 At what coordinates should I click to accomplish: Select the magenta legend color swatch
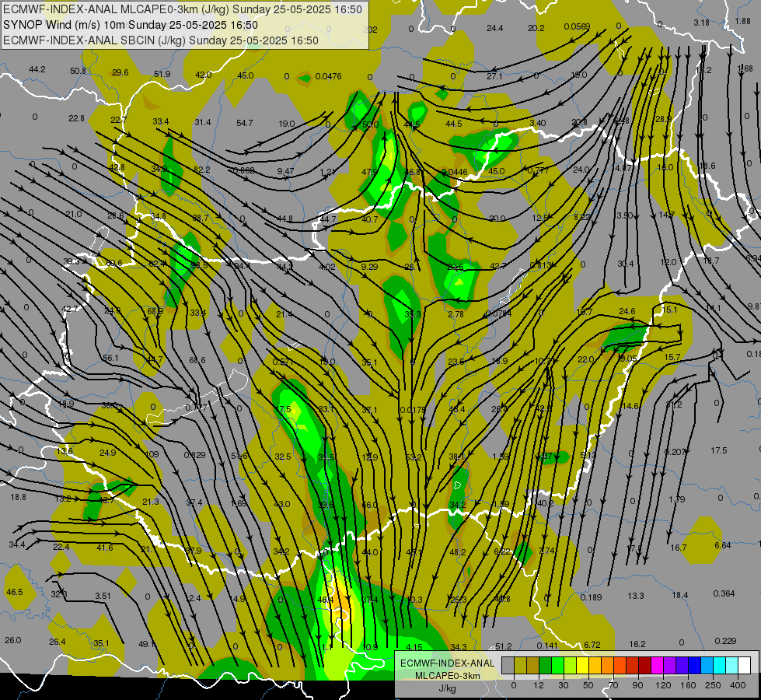[x=658, y=665]
